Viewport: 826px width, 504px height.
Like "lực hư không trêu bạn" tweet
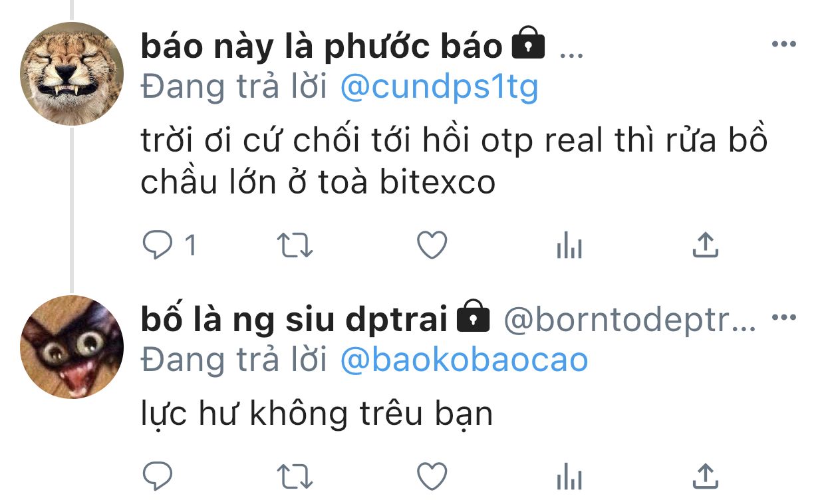[432, 476]
